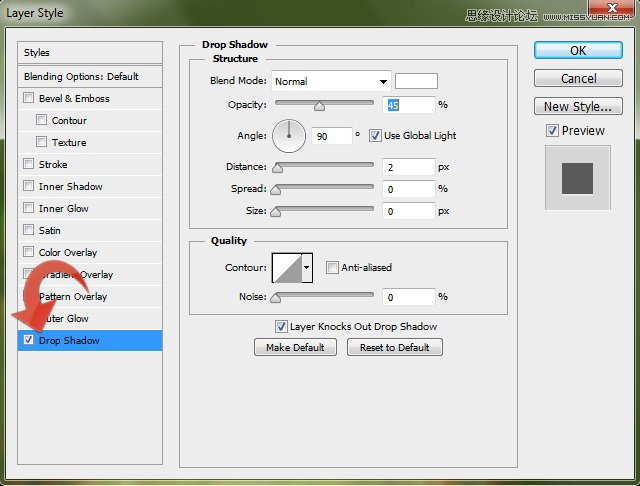Viewport: 640px width, 486px height.
Task: Select the Inner Glow style row
Action: 90,209
